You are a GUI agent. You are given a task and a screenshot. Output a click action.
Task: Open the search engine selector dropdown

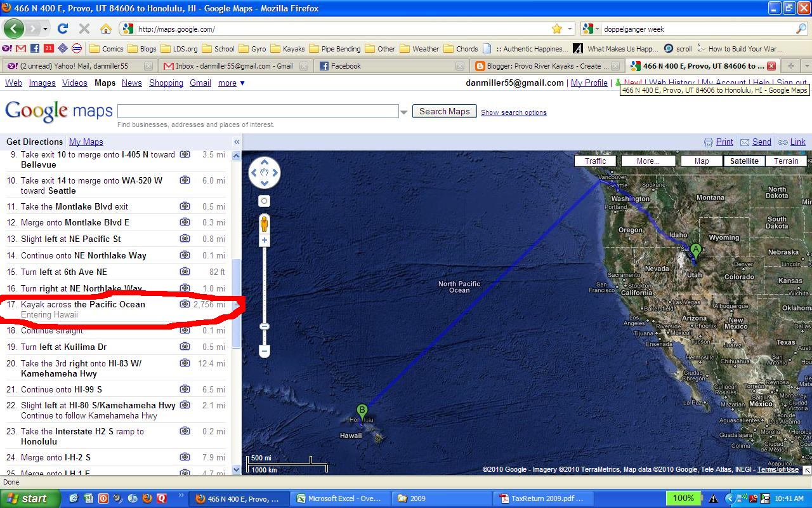pyautogui.click(x=598, y=29)
